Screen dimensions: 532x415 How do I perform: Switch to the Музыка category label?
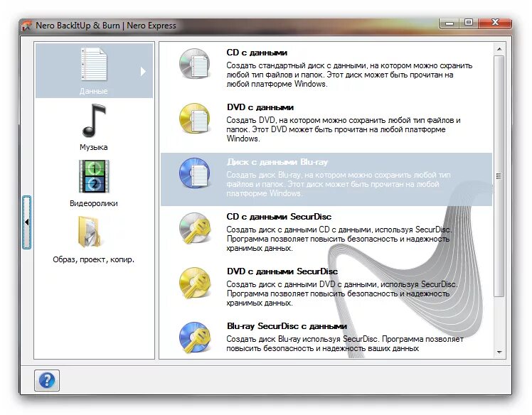[x=94, y=147]
